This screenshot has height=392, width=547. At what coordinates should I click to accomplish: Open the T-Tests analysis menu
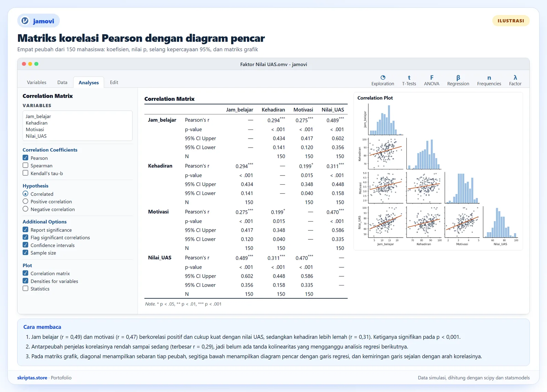coord(409,81)
